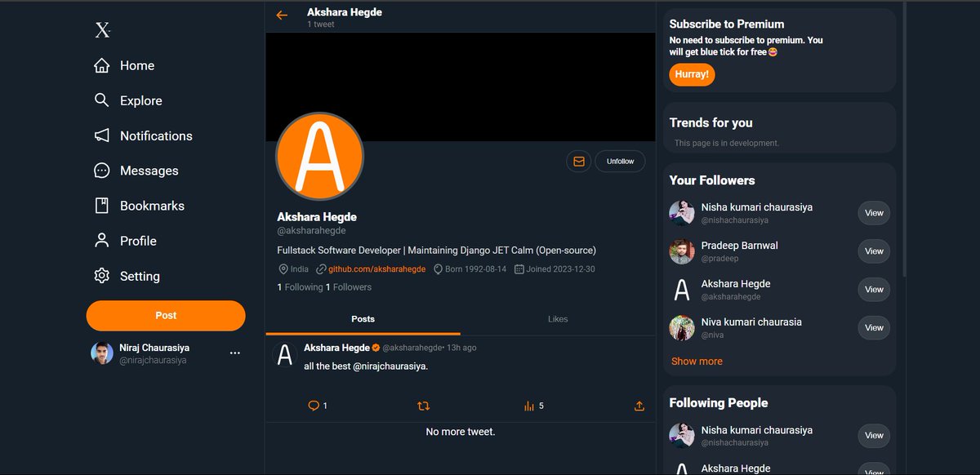Open Home from the sidebar
The image size is (980, 475).
[124, 65]
